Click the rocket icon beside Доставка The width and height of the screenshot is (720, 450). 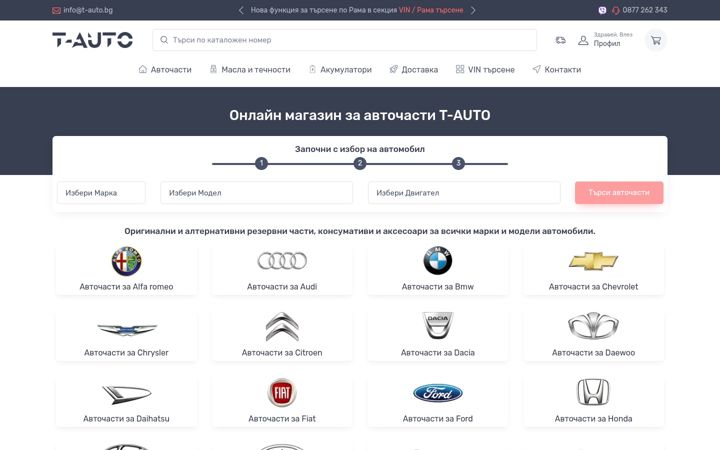pyautogui.click(x=394, y=69)
